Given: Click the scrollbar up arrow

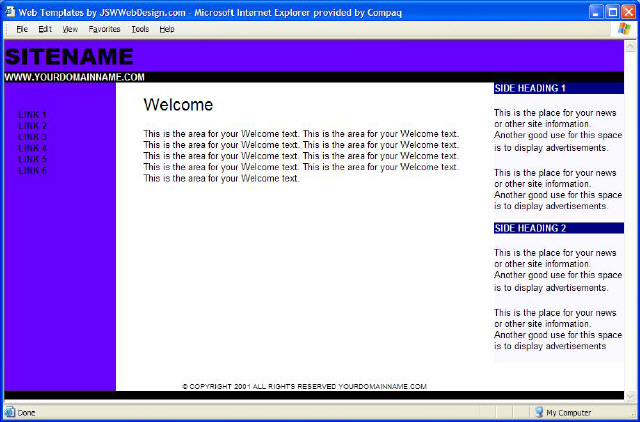Looking at the screenshot, I should pyautogui.click(x=630, y=46).
